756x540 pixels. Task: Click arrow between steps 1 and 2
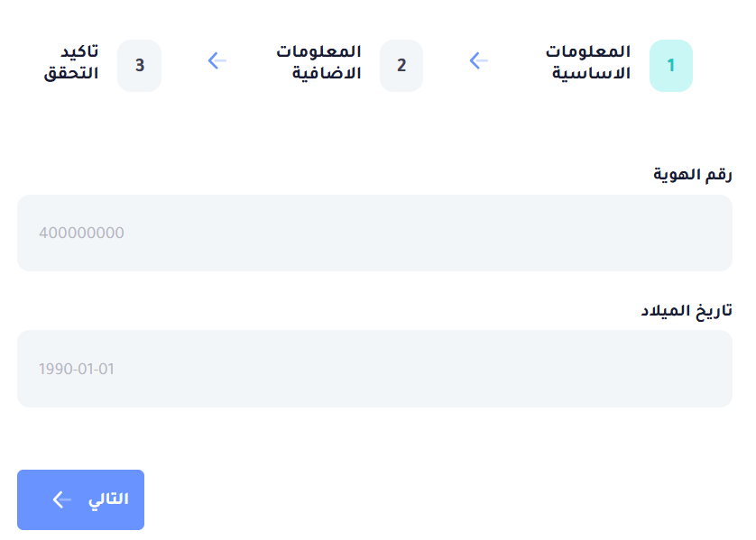coord(479,61)
